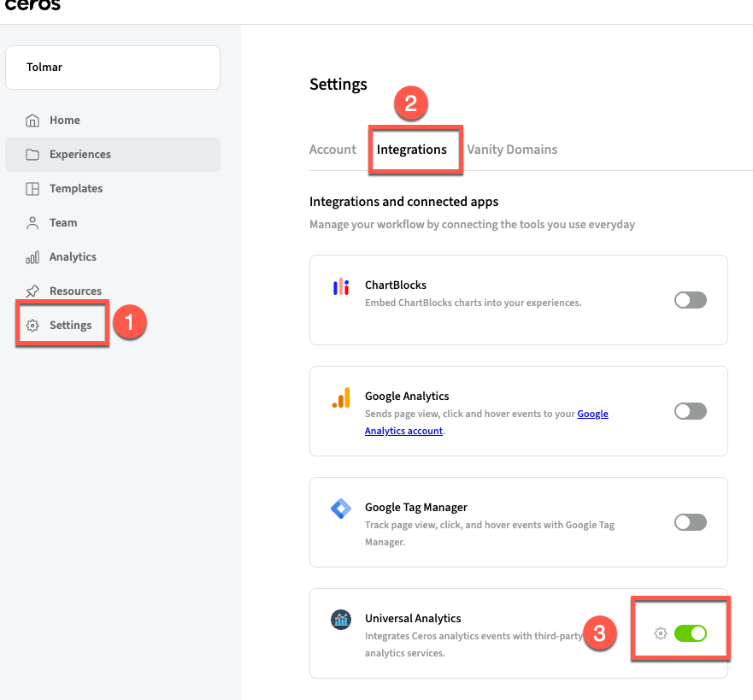Turn on the Google Analytics toggle
This screenshot has width=753, height=700.
click(690, 411)
